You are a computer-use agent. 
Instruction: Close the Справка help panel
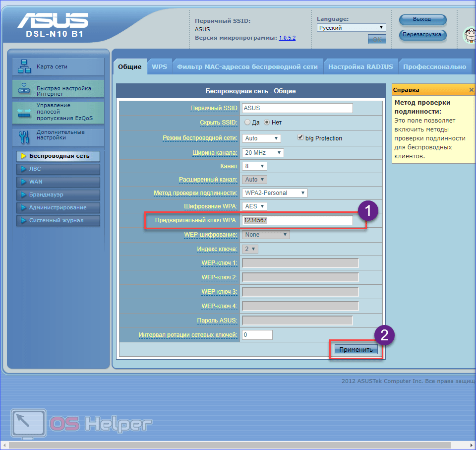pyautogui.click(x=471, y=90)
